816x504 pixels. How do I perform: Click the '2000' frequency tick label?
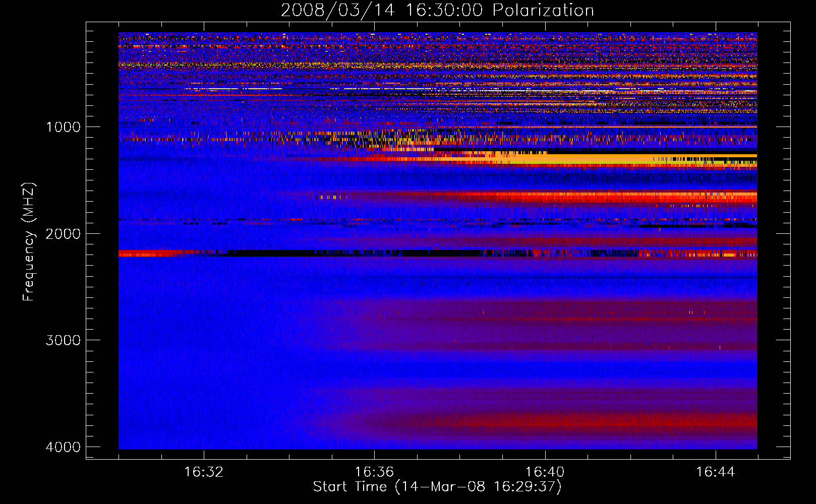tap(63, 234)
